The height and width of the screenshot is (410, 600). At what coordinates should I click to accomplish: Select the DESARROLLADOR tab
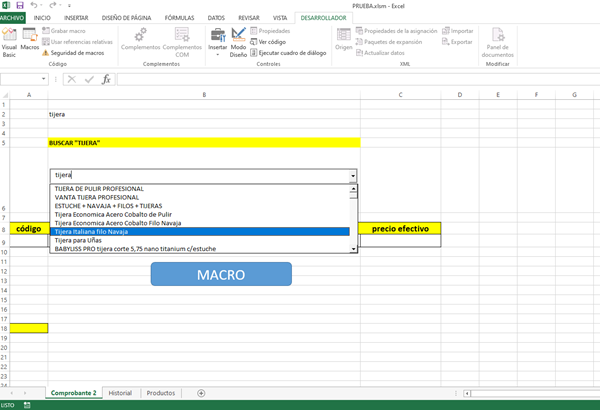[323, 18]
